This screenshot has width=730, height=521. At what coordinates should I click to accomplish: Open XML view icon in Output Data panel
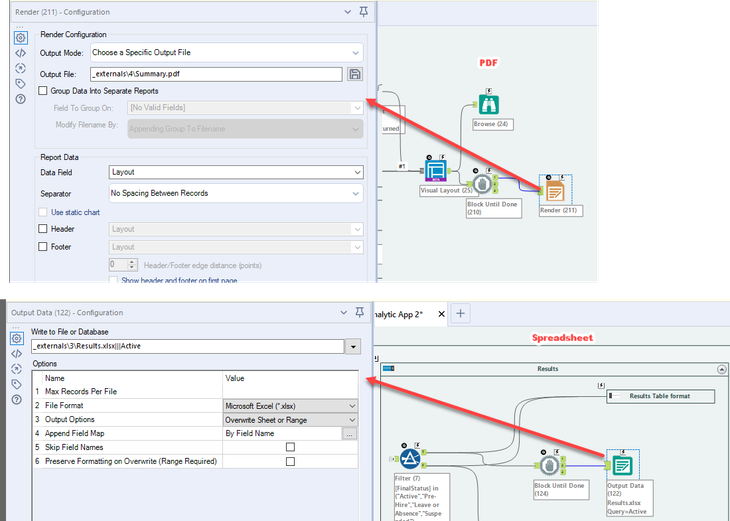17,354
